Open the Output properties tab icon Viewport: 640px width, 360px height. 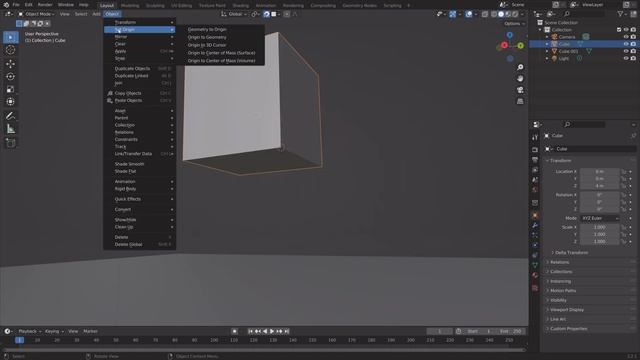tap(535, 160)
